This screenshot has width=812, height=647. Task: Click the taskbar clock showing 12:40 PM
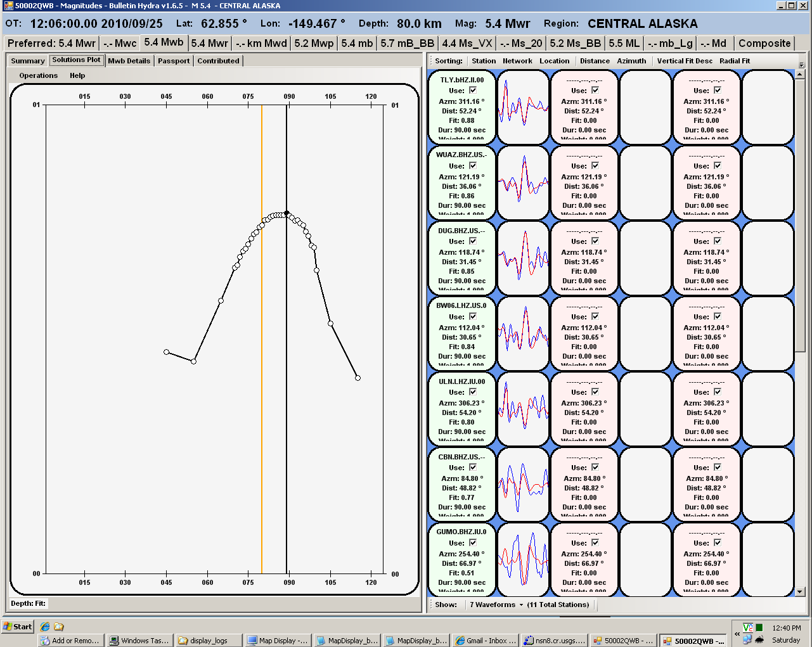pyautogui.click(x=787, y=628)
